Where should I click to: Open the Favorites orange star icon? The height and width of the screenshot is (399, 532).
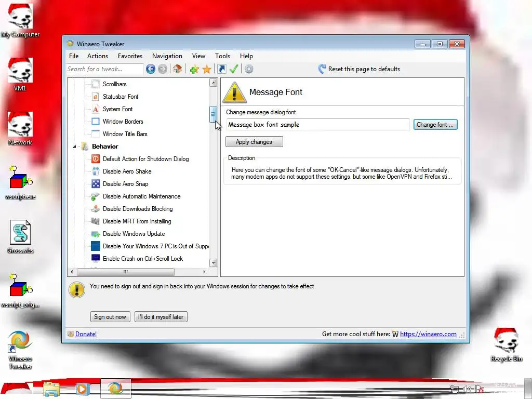(207, 70)
